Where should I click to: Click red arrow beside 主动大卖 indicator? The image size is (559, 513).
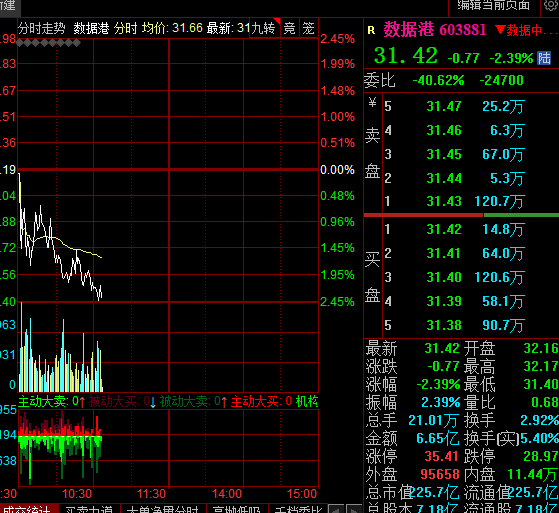tap(82, 402)
